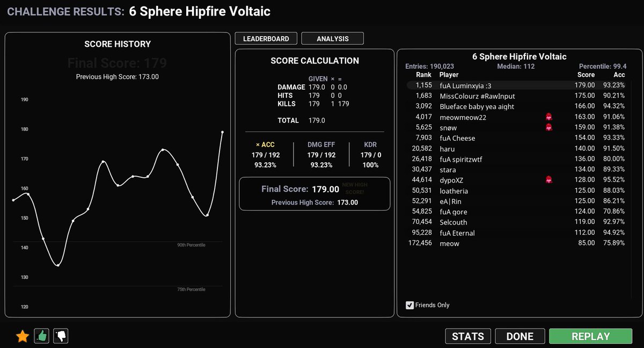Click the DMG EFF stat label
Screen dimensions: 644x348
(x=322, y=145)
